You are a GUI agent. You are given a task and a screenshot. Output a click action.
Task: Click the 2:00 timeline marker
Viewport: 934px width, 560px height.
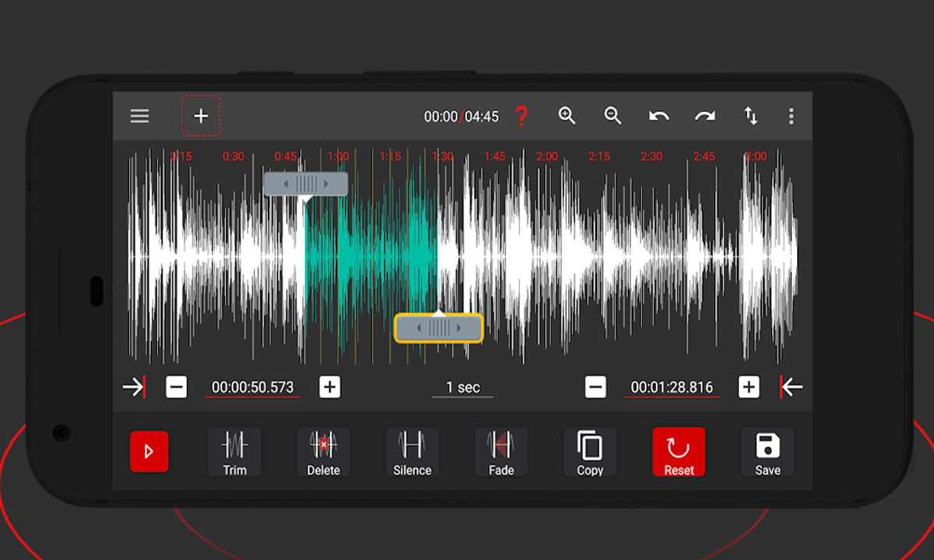pos(547,156)
